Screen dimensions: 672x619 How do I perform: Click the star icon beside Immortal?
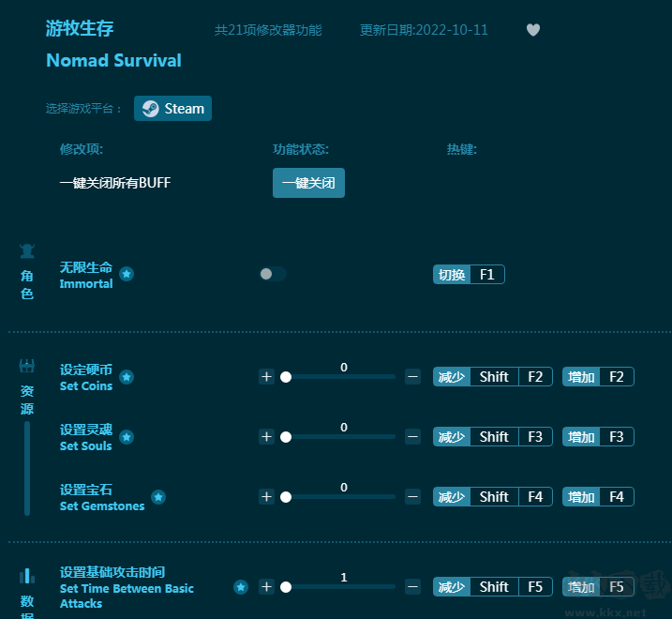pyautogui.click(x=127, y=274)
